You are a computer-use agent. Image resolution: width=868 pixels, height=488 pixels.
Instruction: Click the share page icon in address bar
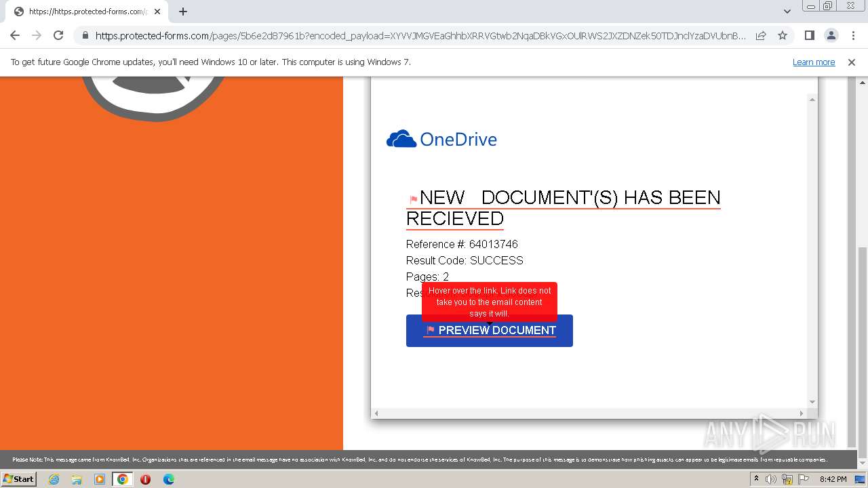point(761,35)
